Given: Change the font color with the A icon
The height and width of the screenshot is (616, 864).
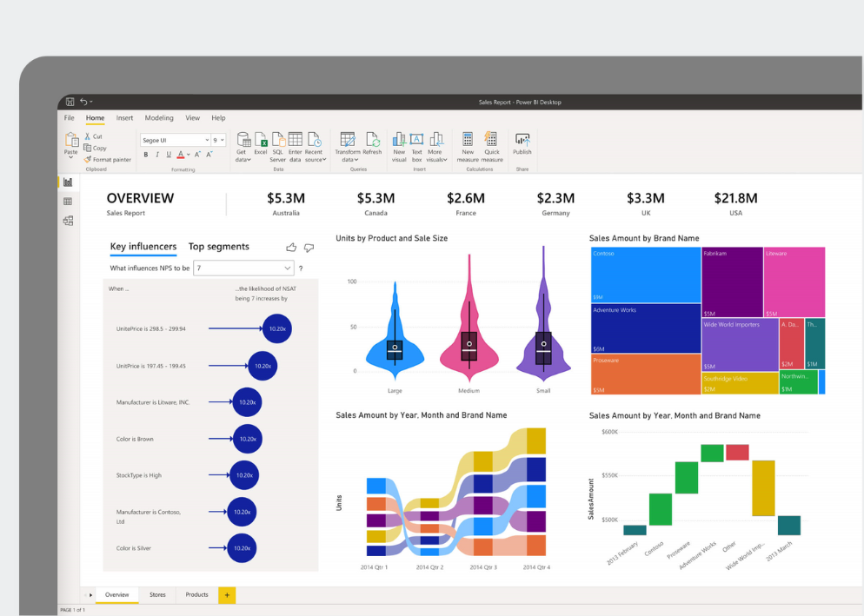Looking at the screenshot, I should coord(181,155).
